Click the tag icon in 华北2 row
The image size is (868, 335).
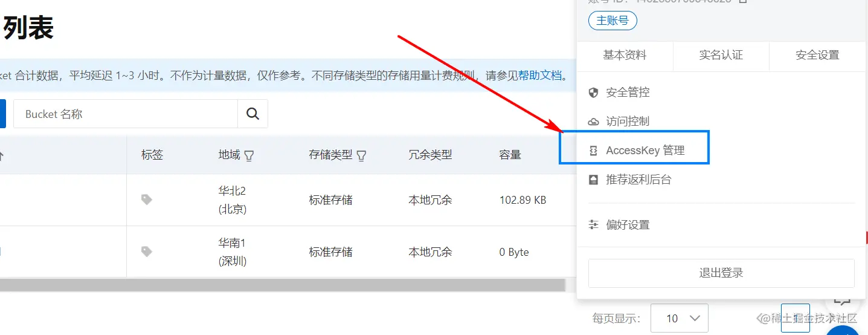146,200
